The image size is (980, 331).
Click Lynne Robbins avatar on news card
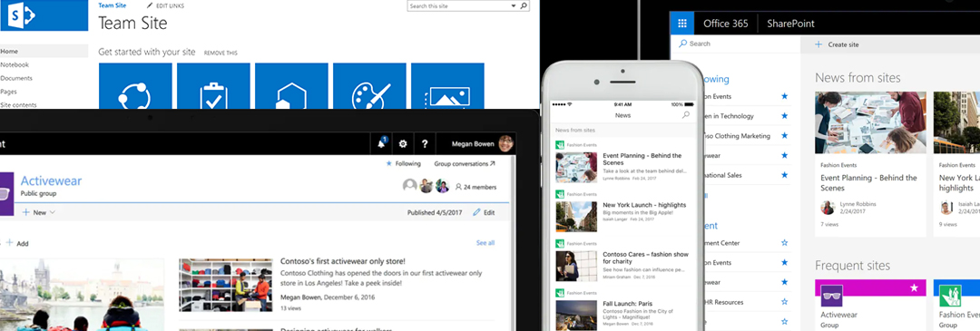coord(828,207)
